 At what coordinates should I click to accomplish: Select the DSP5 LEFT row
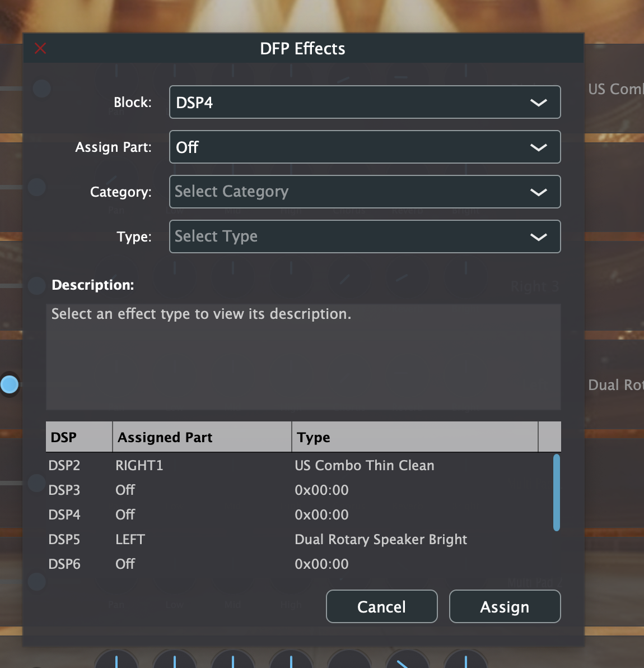(224, 539)
